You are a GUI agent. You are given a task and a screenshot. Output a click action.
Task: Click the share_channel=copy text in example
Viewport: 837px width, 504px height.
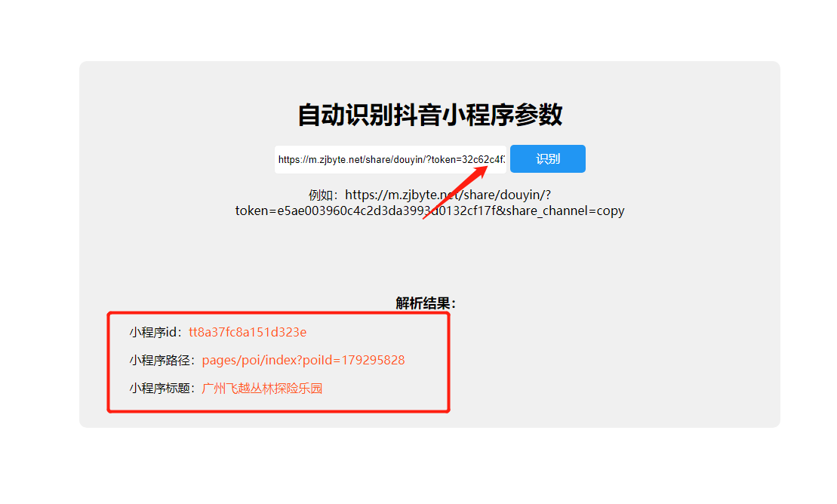click(565, 211)
